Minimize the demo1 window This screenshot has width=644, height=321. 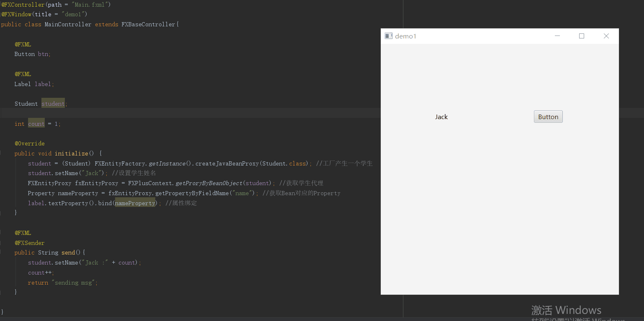coord(557,36)
